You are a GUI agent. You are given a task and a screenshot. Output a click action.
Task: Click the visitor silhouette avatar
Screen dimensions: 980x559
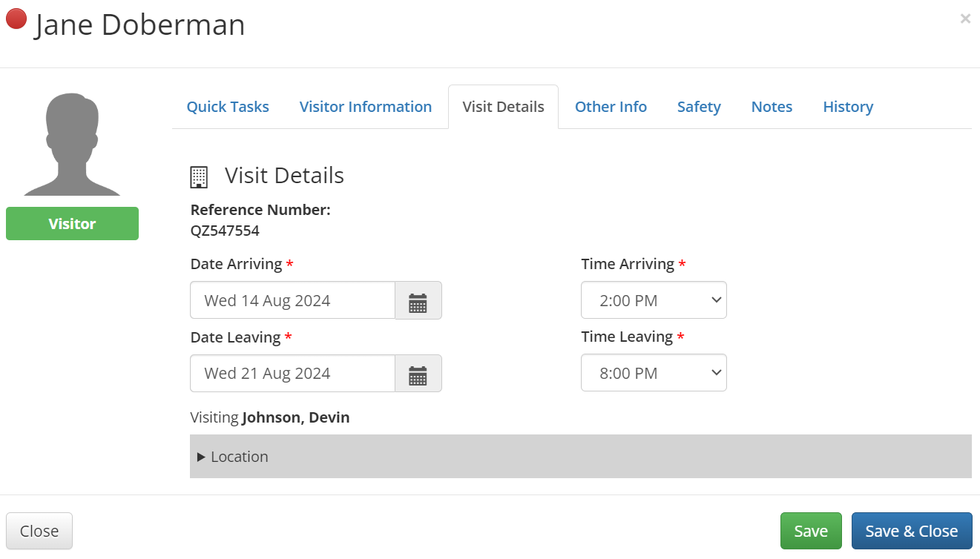click(72, 145)
